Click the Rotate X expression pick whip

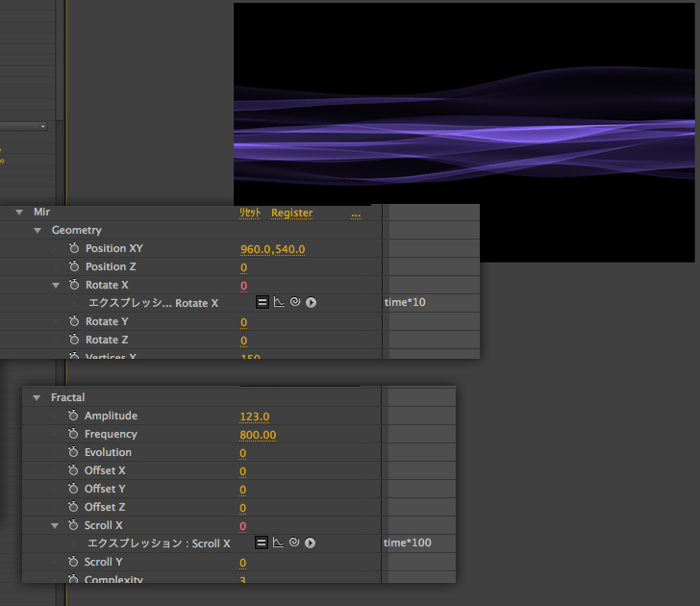point(295,302)
